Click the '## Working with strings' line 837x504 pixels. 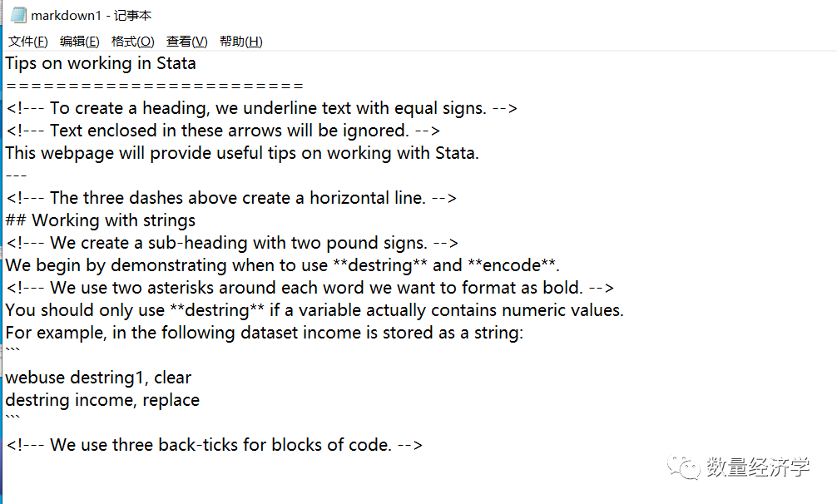100,220
